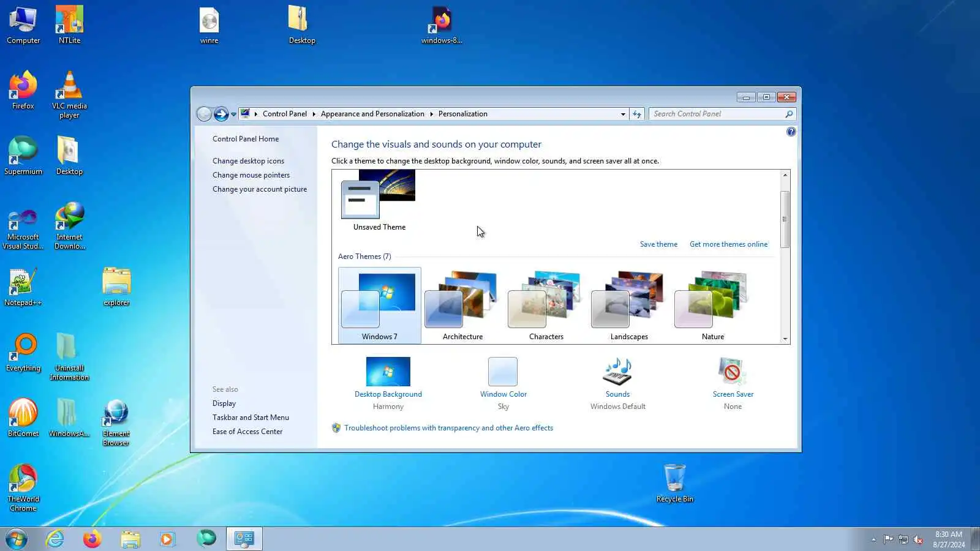Apply the Architecture theme

coord(462,305)
